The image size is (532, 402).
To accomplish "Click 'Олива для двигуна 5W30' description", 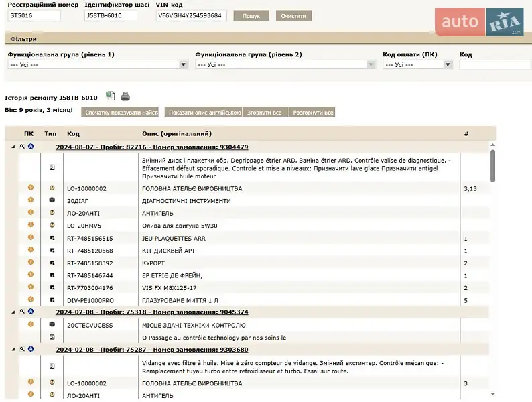I will tap(180, 226).
